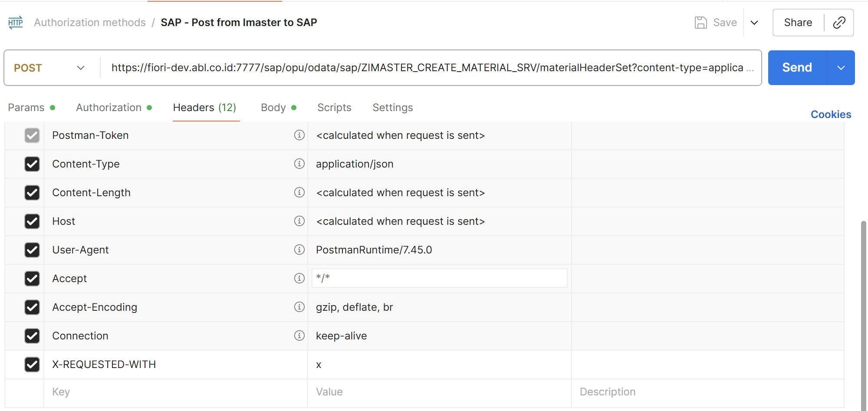The image size is (868, 411).
Task: Uncheck the Content-Length header checkbox
Action: click(x=32, y=193)
